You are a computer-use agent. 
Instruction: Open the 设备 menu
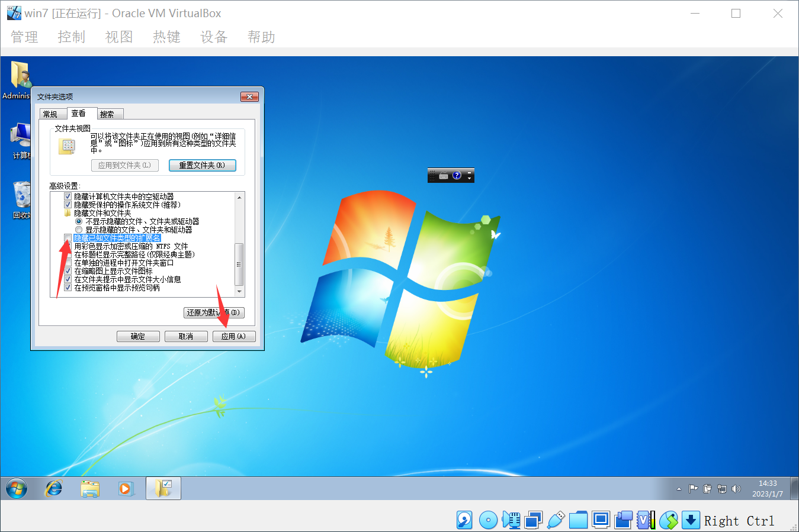(x=214, y=37)
